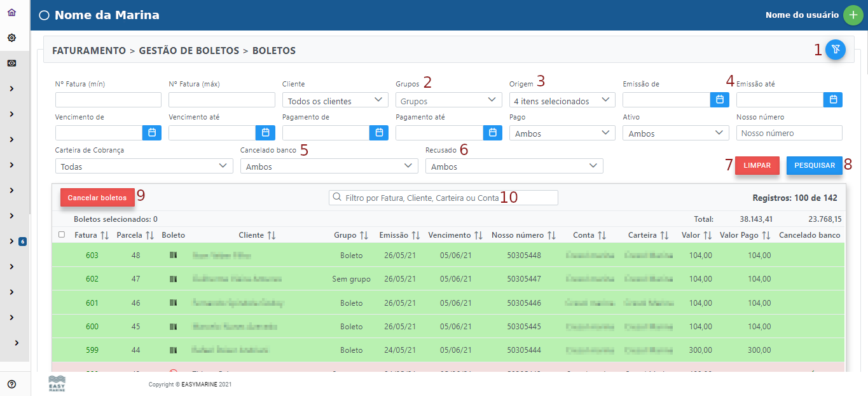Screen dimensions: 868x396
Task: Click the LIMPAR button
Action: click(x=757, y=165)
